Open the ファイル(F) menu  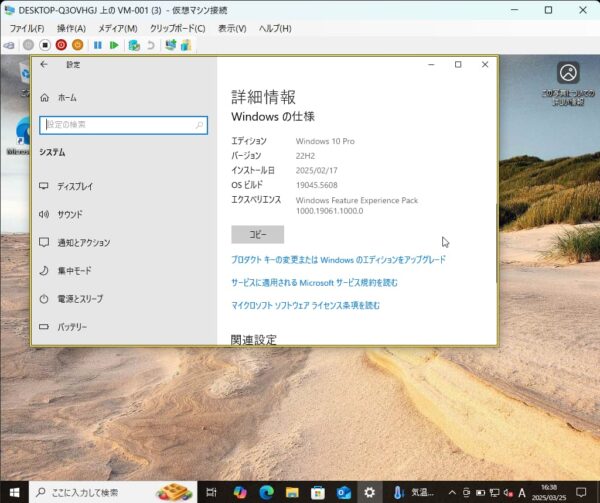[27, 29]
